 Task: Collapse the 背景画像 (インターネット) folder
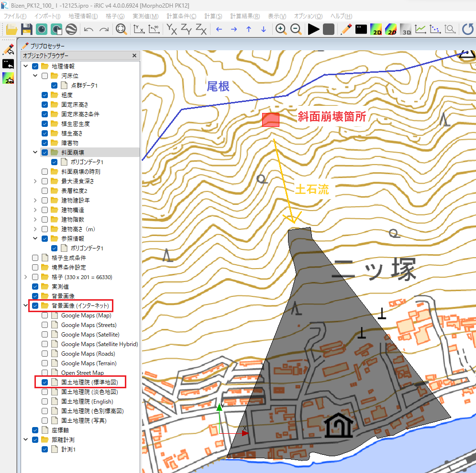tap(26, 305)
